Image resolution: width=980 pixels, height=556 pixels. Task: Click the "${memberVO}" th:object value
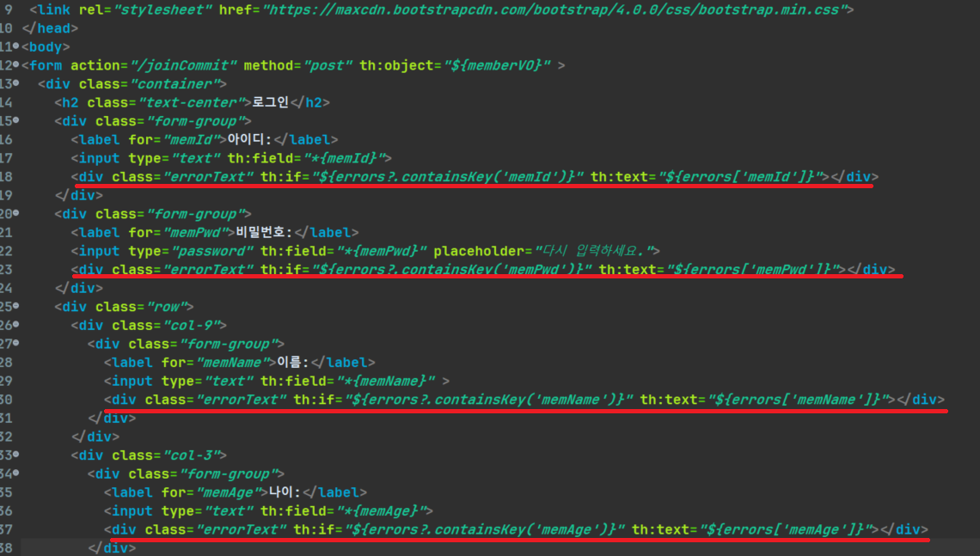(x=497, y=65)
